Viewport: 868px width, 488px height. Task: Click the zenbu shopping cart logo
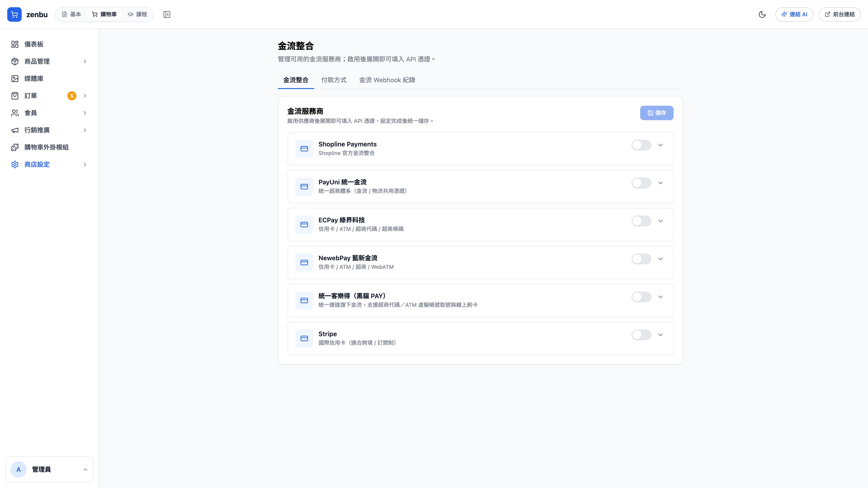point(14,14)
